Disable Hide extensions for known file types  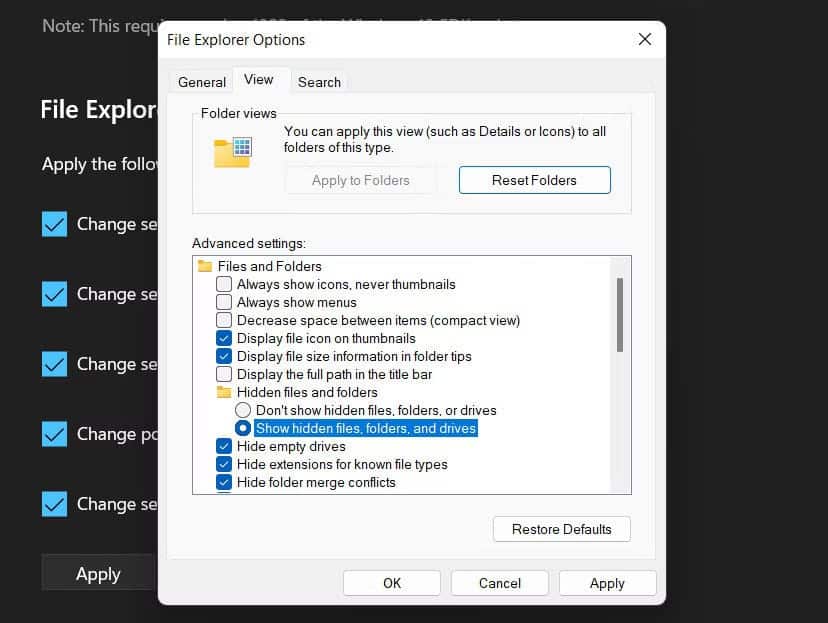click(x=223, y=464)
